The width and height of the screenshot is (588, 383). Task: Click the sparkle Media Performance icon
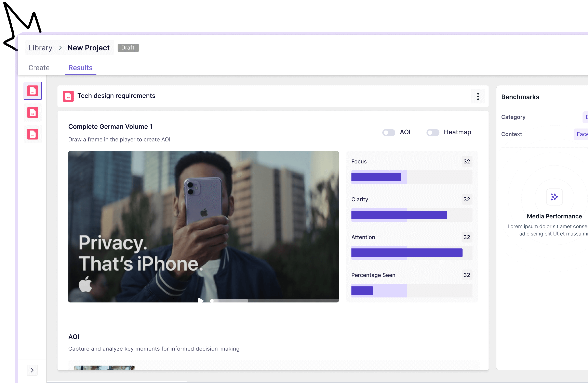point(554,197)
